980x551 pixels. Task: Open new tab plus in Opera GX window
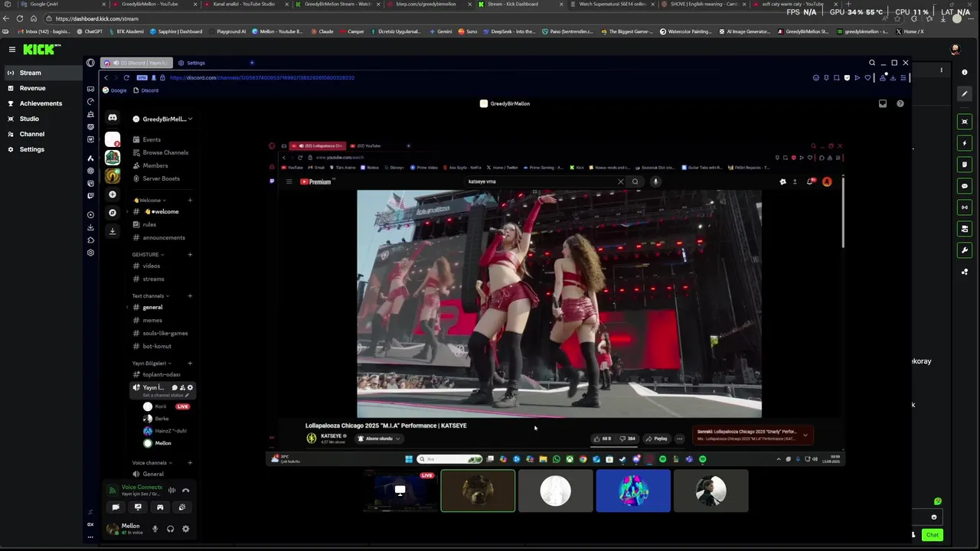coord(252,63)
